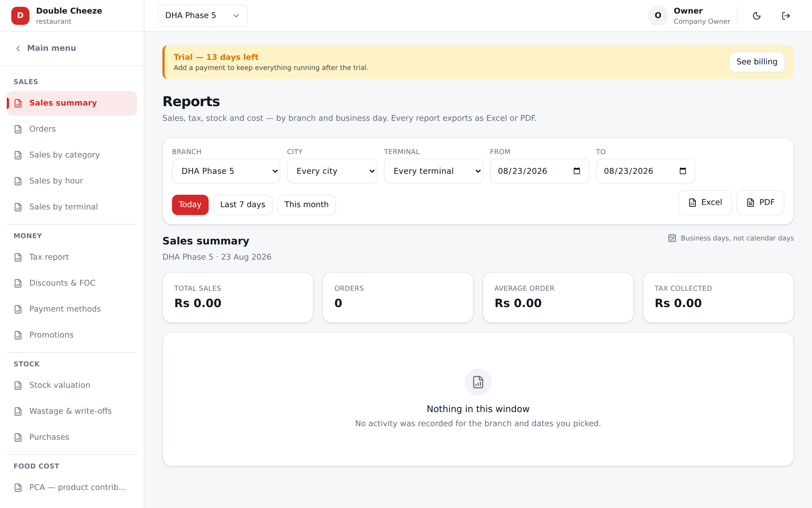This screenshot has height=508, width=812.
Task: Click the Double Cheeze logo badge
Action: [20, 16]
